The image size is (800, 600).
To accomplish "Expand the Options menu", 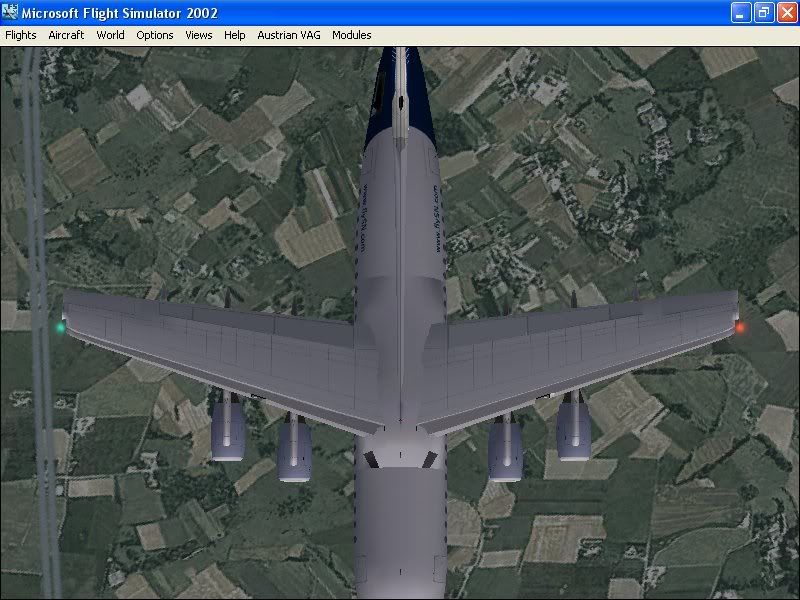I will tap(155, 35).
